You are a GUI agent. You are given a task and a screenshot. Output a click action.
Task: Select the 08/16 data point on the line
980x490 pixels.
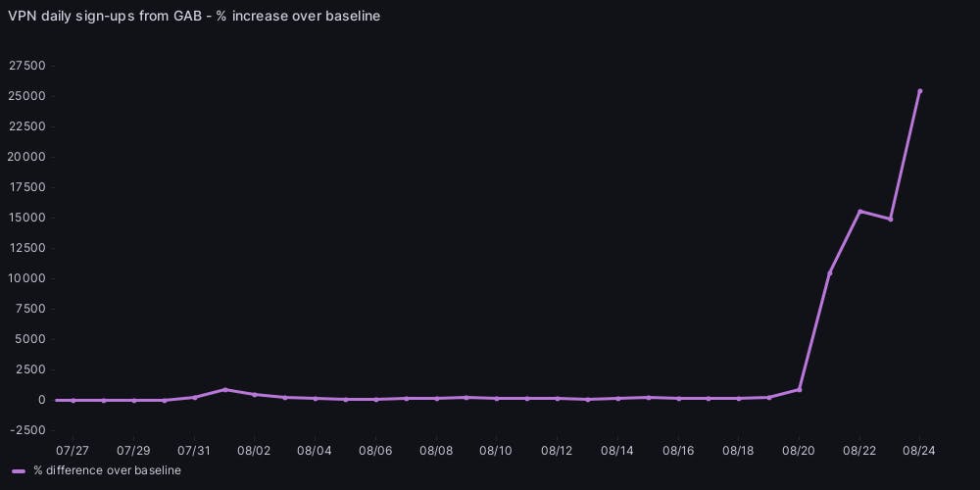[x=678, y=398]
